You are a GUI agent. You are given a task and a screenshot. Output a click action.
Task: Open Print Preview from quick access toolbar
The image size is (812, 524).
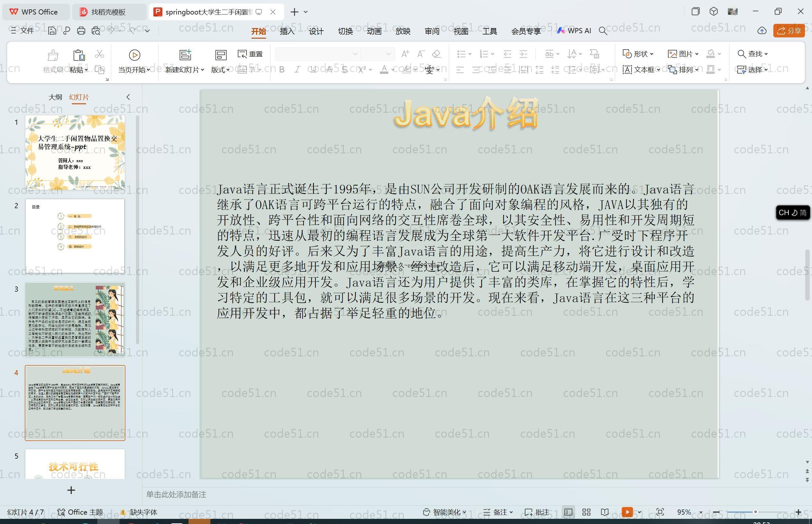point(96,31)
